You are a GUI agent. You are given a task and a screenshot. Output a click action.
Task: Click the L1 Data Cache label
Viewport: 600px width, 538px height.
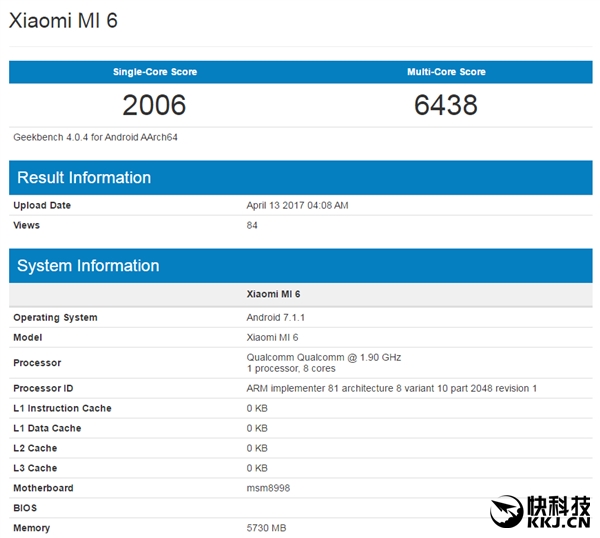pos(47,428)
